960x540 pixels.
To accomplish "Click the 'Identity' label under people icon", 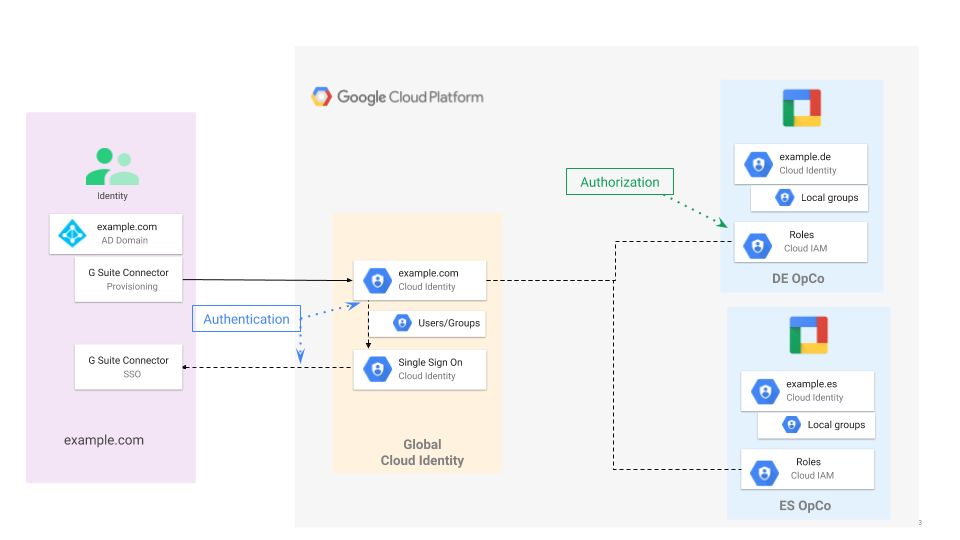I will (x=112, y=196).
